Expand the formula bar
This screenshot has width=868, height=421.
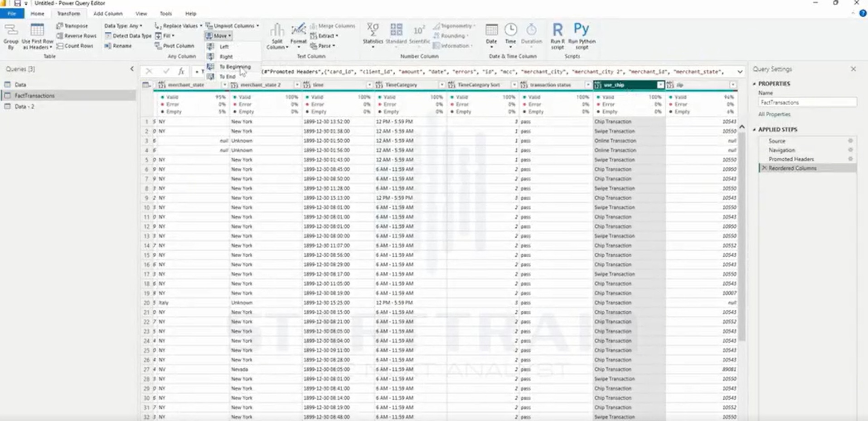tap(740, 72)
